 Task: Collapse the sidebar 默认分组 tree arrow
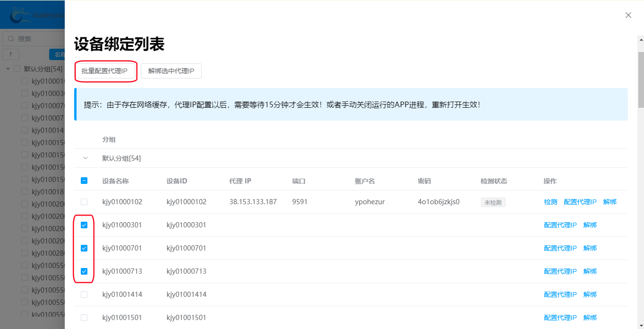point(8,69)
